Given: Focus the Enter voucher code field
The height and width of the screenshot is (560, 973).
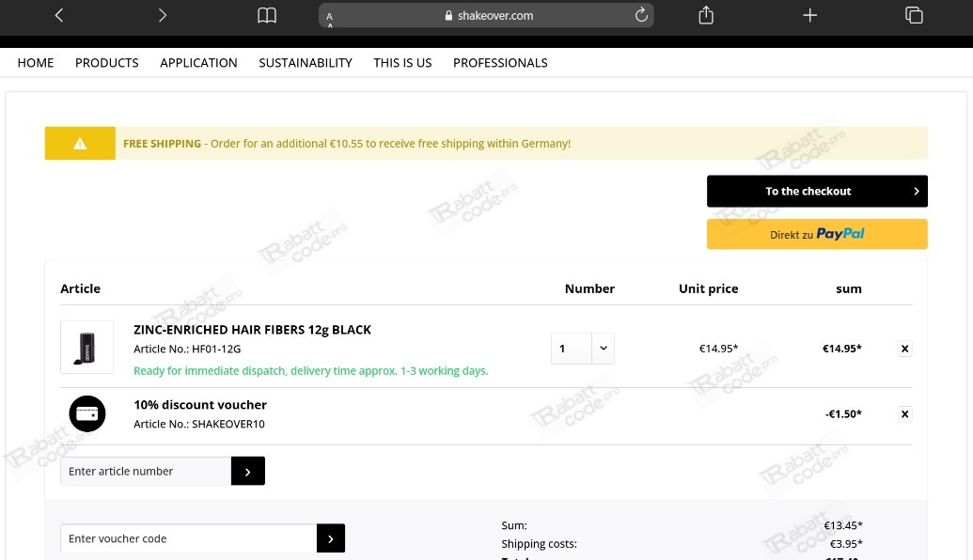Looking at the screenshot, I should click(189, 538).
